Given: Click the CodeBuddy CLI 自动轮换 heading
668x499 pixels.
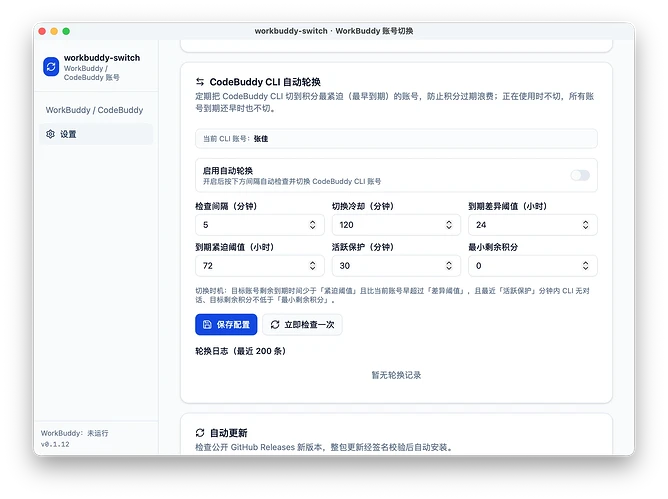Looking at the screenshot, I should click(265, 82).
